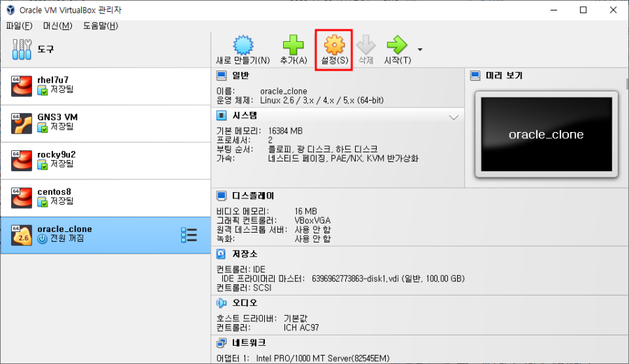Open the 시스템 settings heading link
This screenshot has height=364, width=629.
click(x=245, y=115)
